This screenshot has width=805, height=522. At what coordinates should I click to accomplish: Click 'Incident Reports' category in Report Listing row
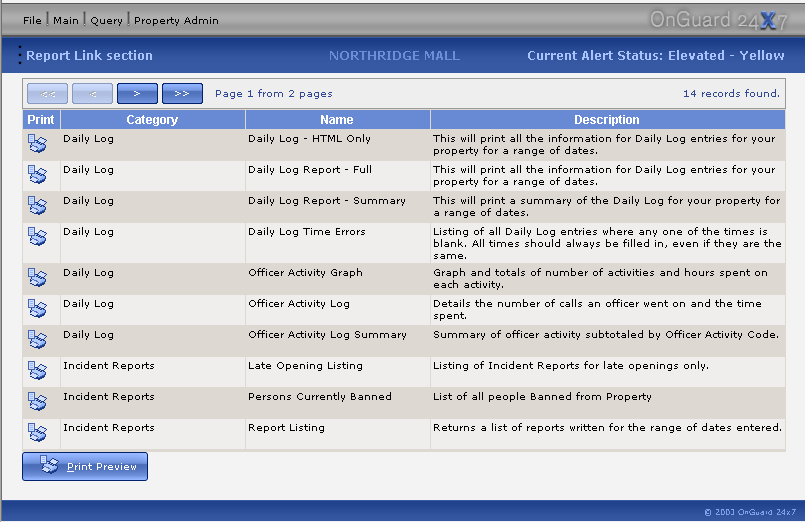point(108,428)
